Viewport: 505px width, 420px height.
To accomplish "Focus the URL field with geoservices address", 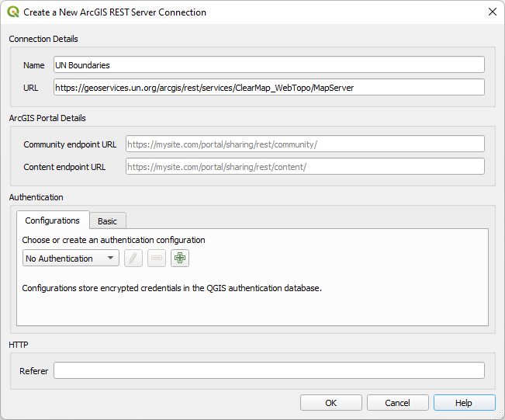I will 268,88.
